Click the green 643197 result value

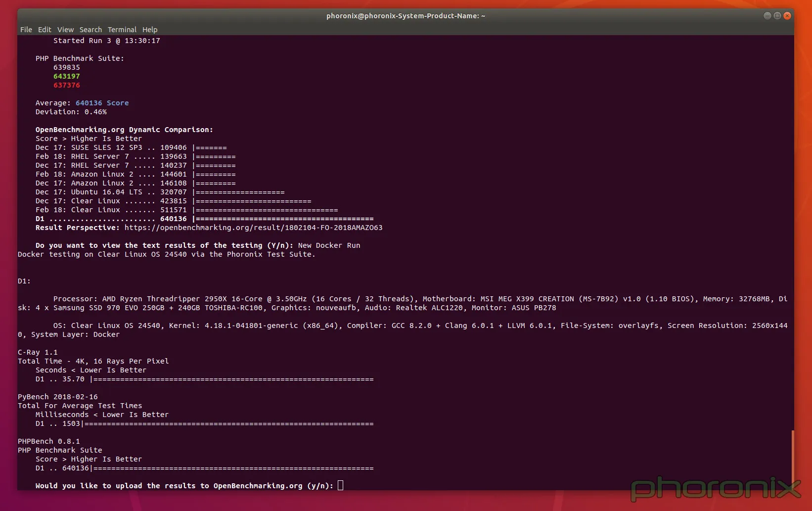click(x=67, y=76)
